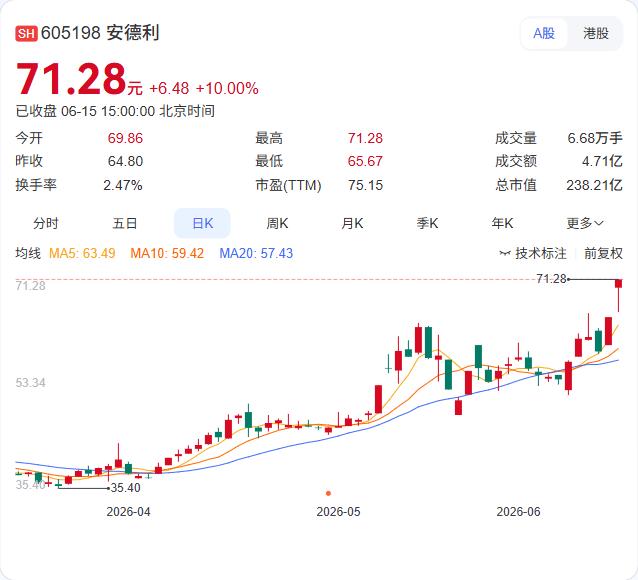The height and width of the screenshot is (580, 638).
Task: Click the 2026-06 date axis label
Action: point(518,512)
